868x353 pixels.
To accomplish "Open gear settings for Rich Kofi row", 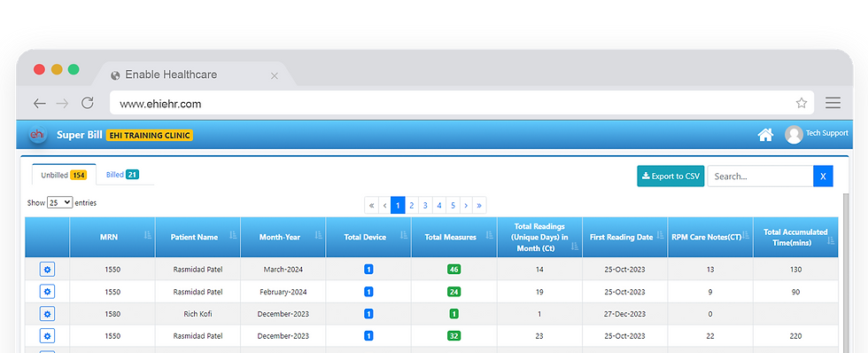I will click(x=47, y=314).
